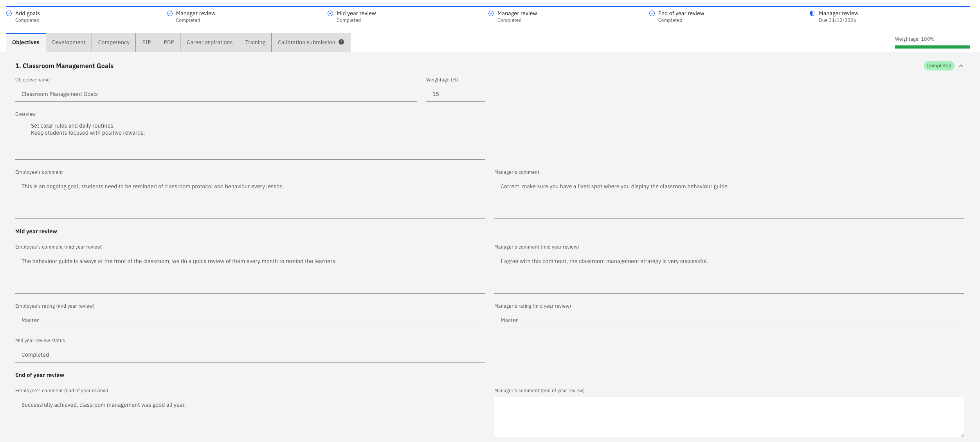The height and width of the screenshot is (442, 980).
Task: Open the Training tab
Action: point(255,42)
